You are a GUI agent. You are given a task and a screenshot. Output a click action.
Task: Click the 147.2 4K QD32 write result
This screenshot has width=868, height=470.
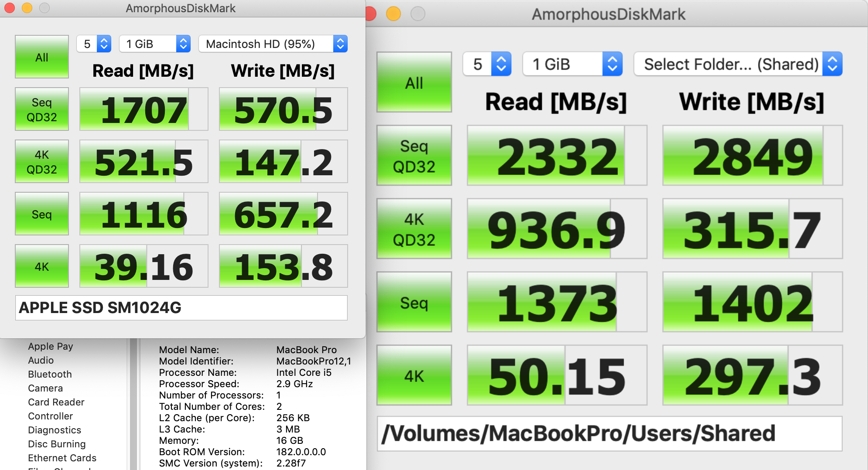(284, 161)
